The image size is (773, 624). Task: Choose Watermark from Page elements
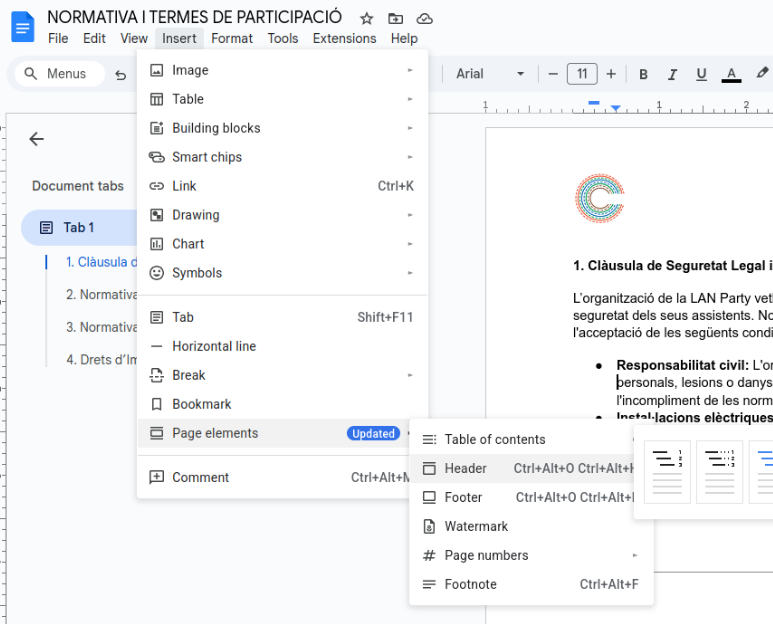[x=476, y=526]
